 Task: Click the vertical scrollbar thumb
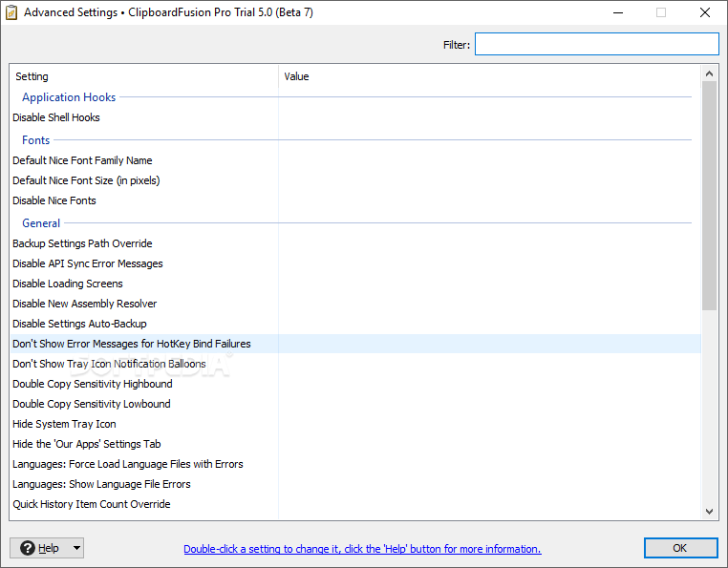click(709, 196)
